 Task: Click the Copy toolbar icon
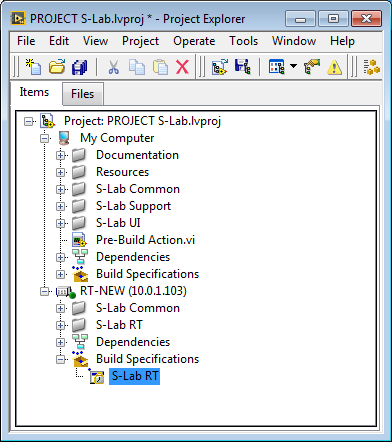coord(137,67)
